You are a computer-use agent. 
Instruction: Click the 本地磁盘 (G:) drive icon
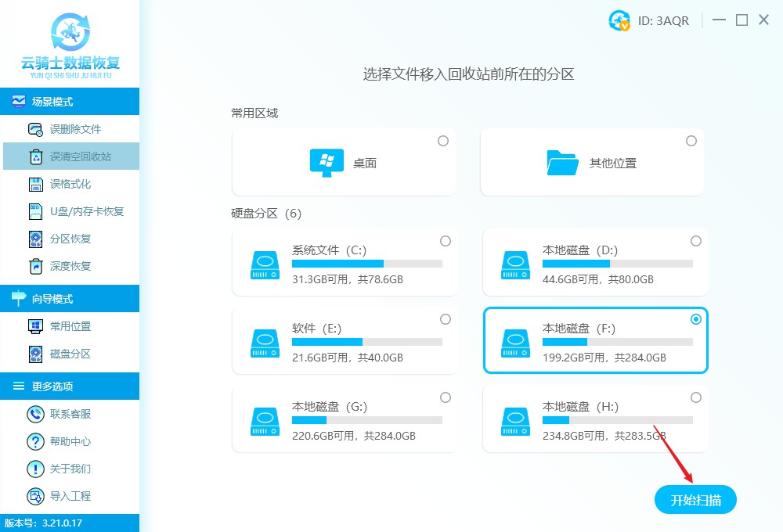(265, 422)
